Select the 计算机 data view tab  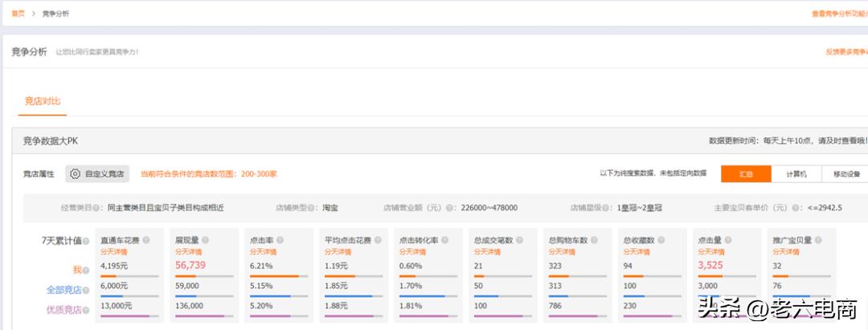pos(796,173)
